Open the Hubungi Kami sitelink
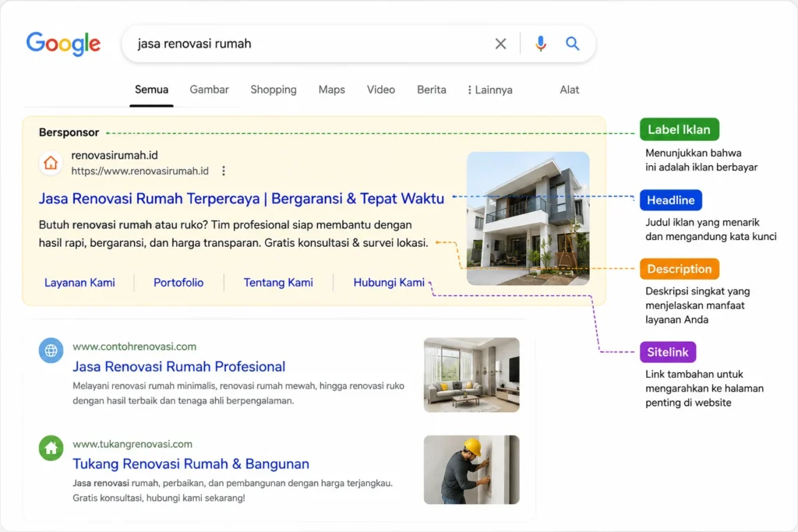The image size is (798, 532). [389, 282]
